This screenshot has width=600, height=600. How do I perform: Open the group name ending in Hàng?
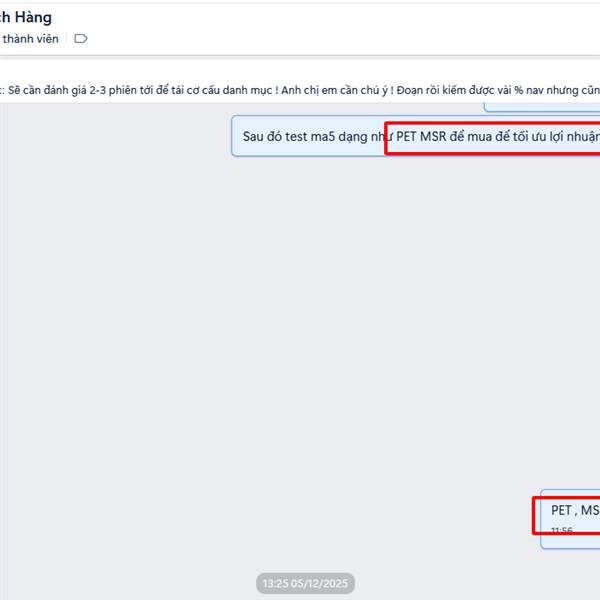point(26,18)
